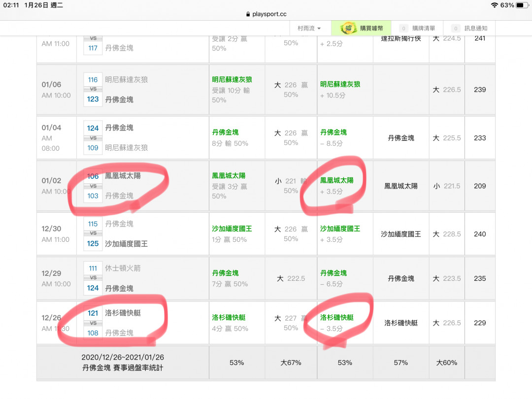Select 明尼蘇達灰狼 team in 01/04 match

(126, 148)
